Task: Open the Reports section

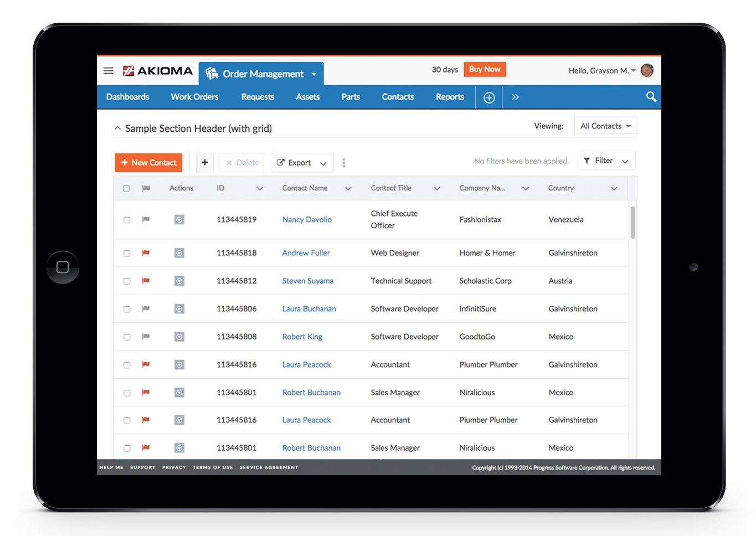Action: pos(449,97)
